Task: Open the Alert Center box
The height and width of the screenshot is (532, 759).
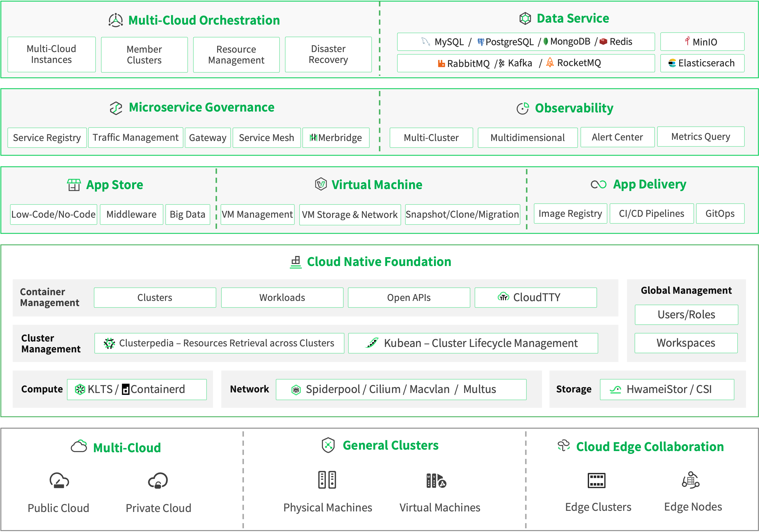Action: pos(617,137)
